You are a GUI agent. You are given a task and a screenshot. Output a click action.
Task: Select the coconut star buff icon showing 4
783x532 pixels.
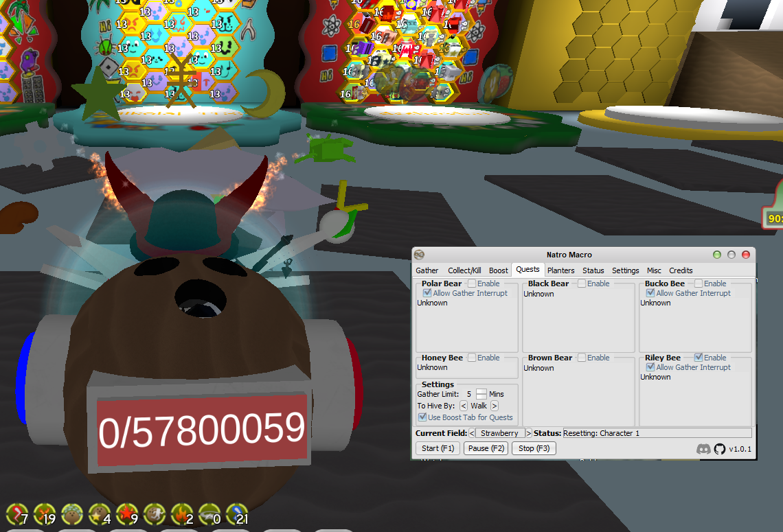tap(100, 514)
